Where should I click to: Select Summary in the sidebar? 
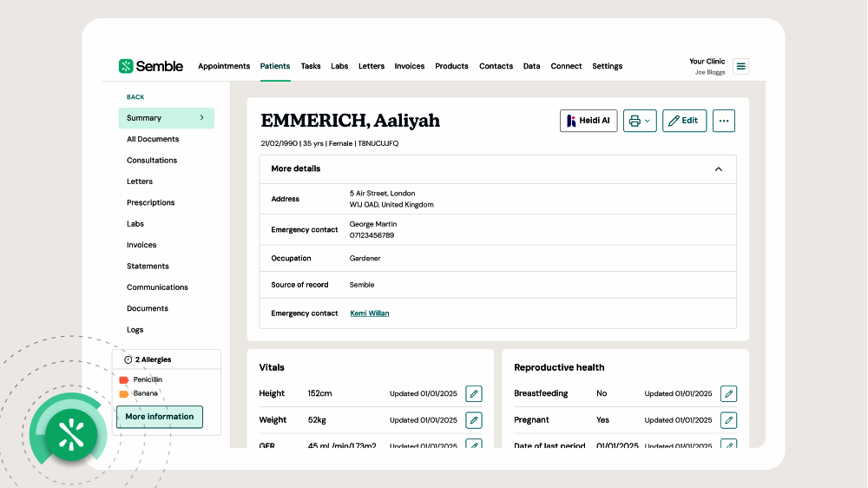pyautogui.click(x=166, y=118)
